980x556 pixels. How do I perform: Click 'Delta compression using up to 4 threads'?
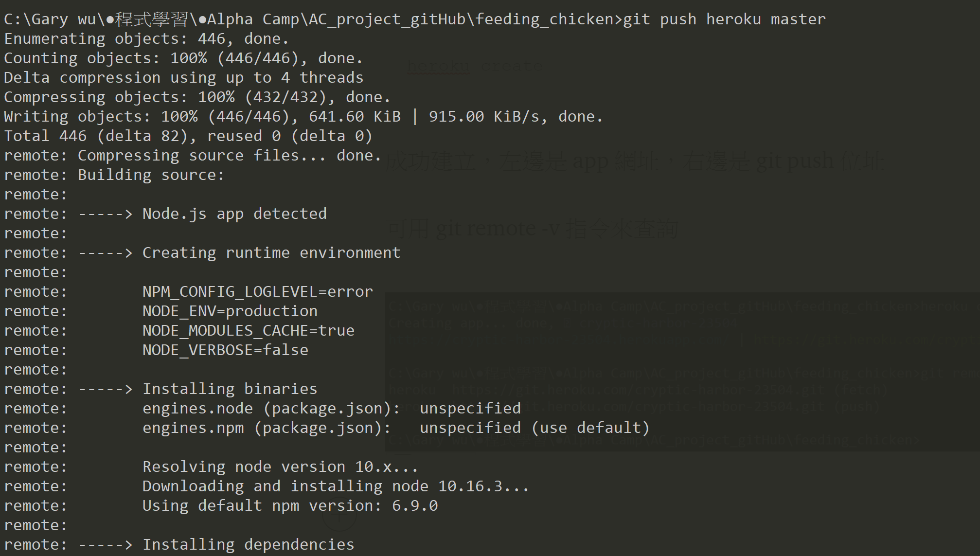coord(183,78)
